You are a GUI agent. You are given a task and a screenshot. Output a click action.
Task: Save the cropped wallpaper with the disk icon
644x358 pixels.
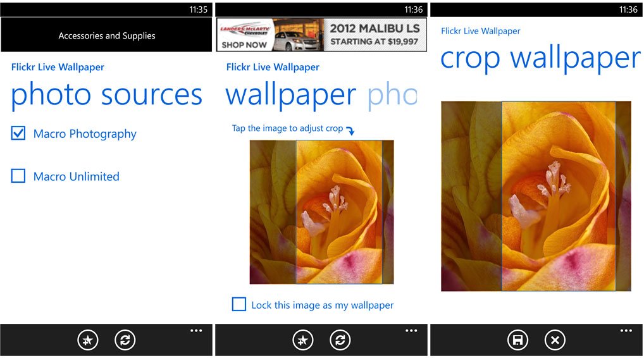tap(518, 340)
